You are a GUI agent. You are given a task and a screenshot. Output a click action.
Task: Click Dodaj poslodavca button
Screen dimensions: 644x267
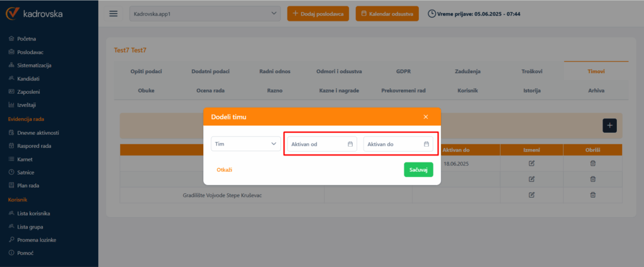point(318,14)
